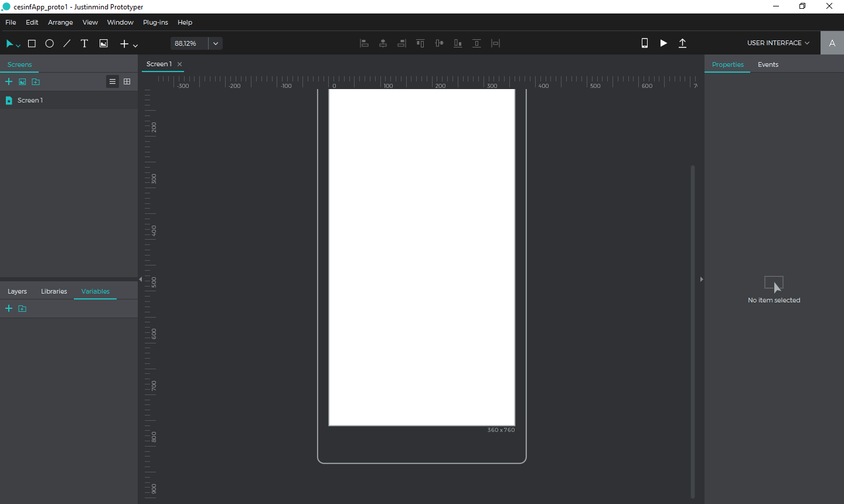Select the Text tool
Image resolution: width=844 pixels, height=504 pixels.
84,43
